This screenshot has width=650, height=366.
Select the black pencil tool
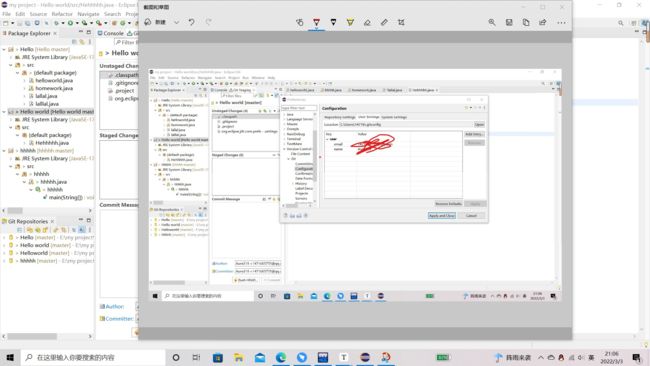click(x=333, y=22)
